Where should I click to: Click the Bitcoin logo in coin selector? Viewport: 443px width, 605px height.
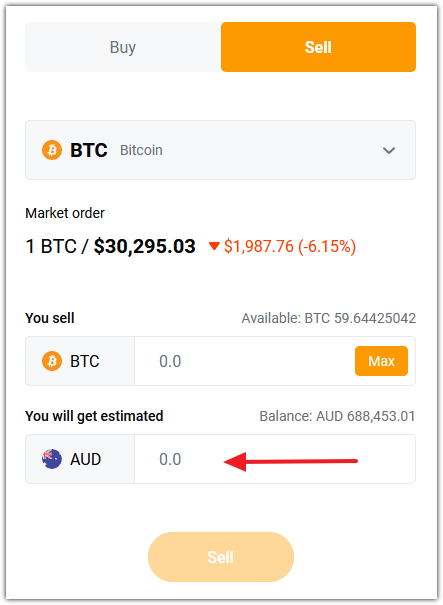[52, 150]
